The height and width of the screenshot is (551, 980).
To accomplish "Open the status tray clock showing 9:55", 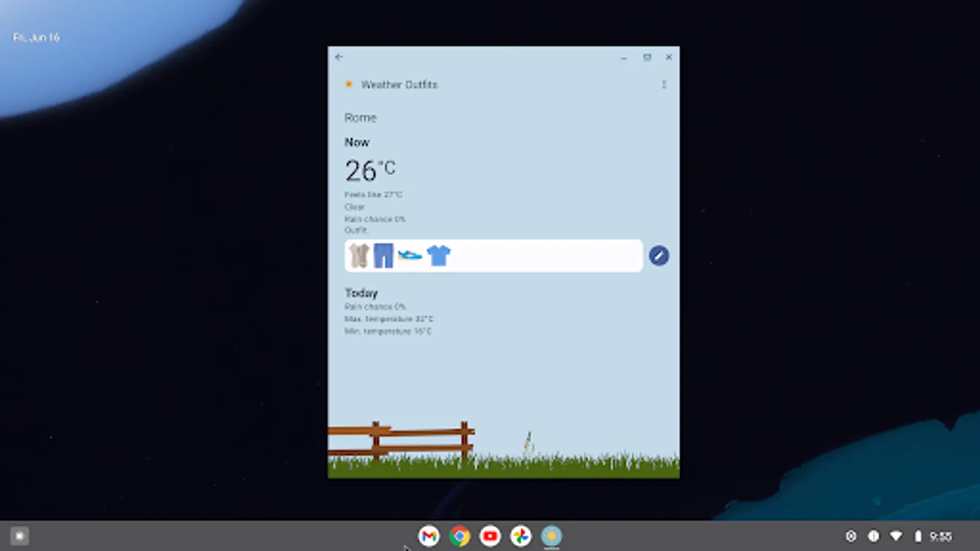I will click(x=941, y=537).
